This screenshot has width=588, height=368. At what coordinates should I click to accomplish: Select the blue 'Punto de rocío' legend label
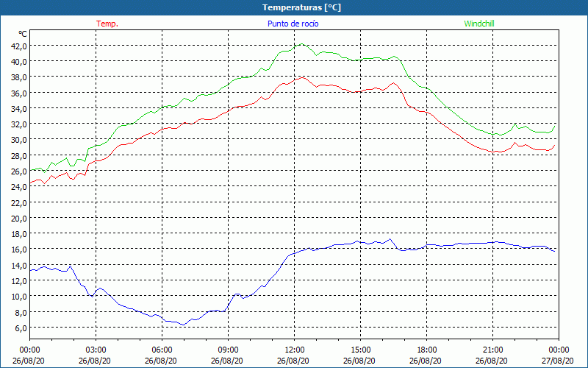coord(293,24)
